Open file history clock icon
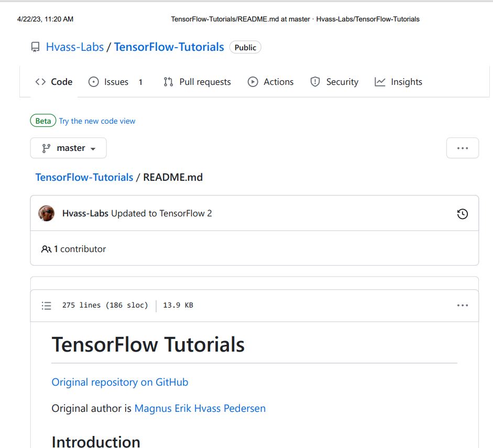The width and height of the screenshot is (493, 448). click(463, 214)
